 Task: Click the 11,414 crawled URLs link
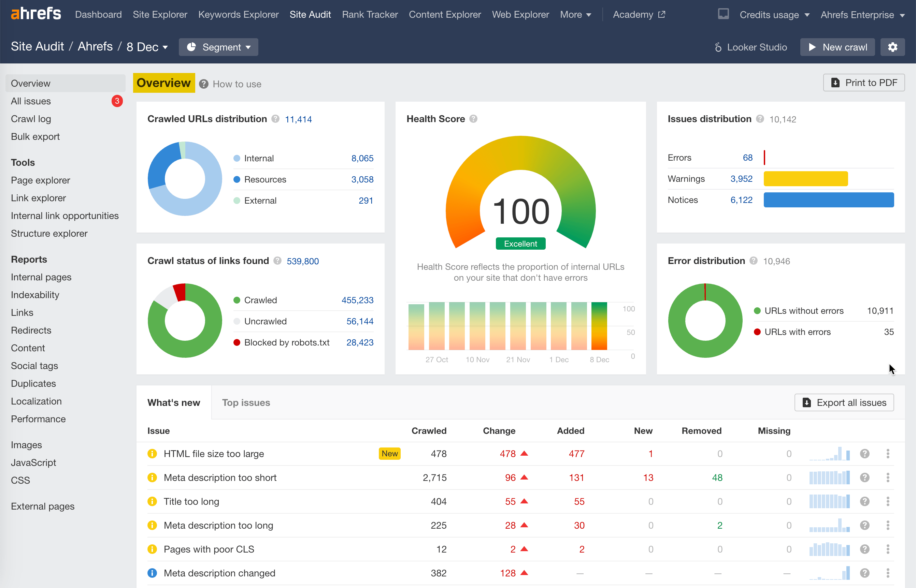(298, 119)
